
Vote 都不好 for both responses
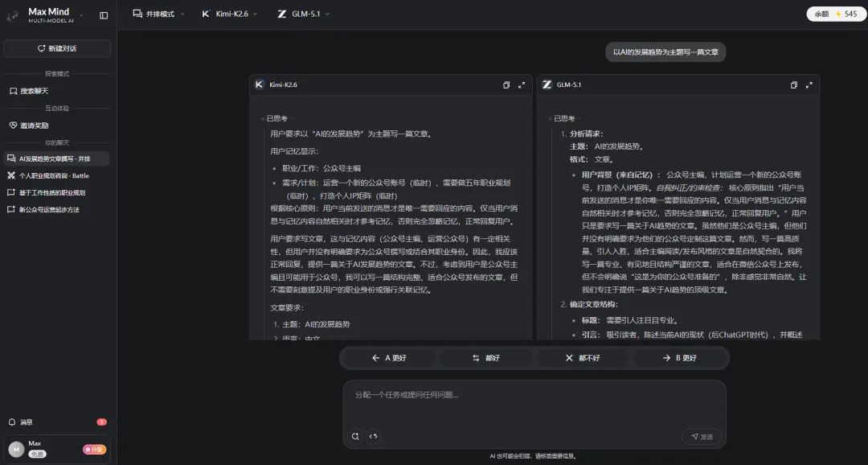point(583,358)
